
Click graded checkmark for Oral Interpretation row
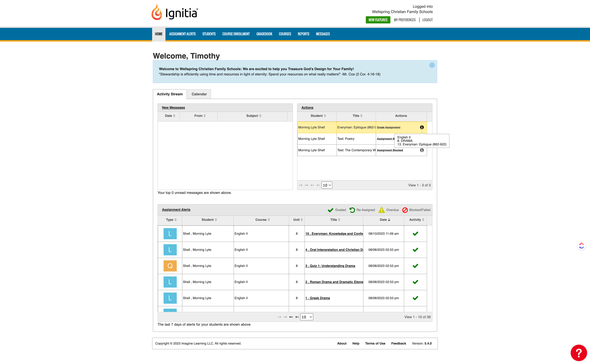tap(415, 250)
